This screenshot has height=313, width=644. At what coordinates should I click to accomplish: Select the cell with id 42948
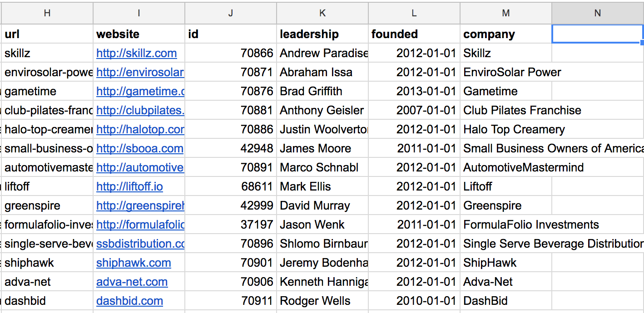point(231,148)
